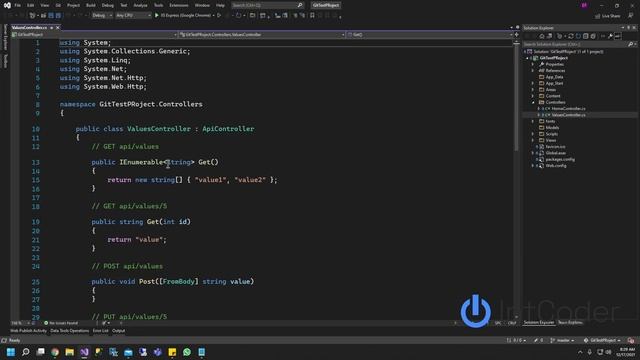Switch to the Output tab
640x360 pixels.
pos(118,331)
